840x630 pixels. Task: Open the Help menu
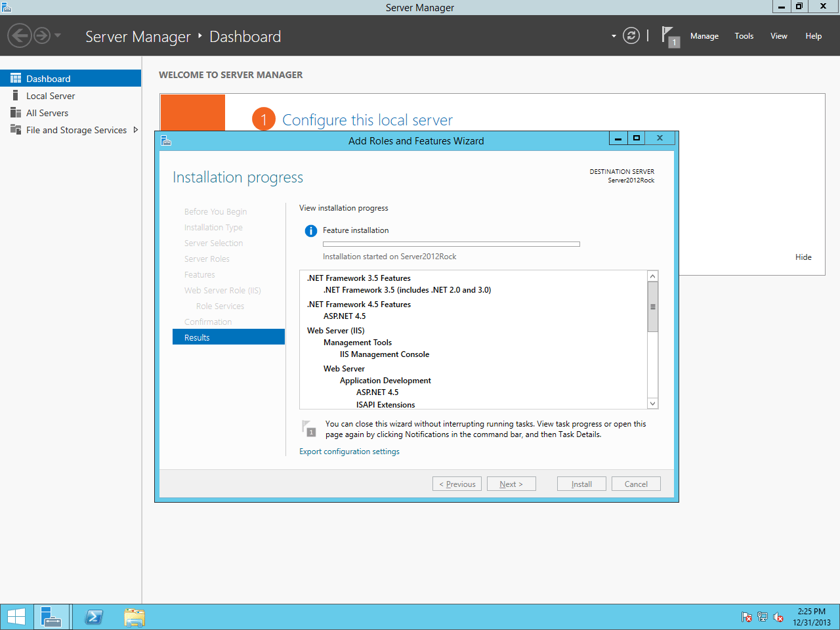click(x=814, y=36)
